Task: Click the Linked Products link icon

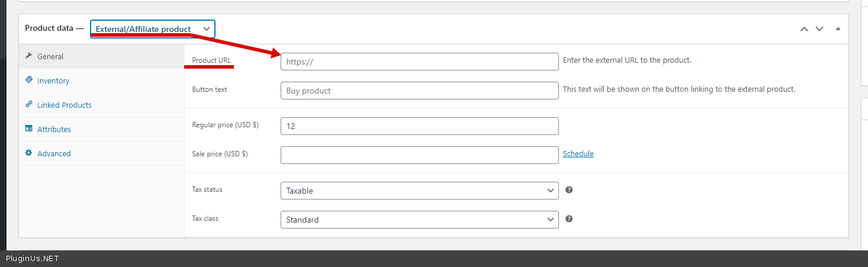Action: pos(28,105)
